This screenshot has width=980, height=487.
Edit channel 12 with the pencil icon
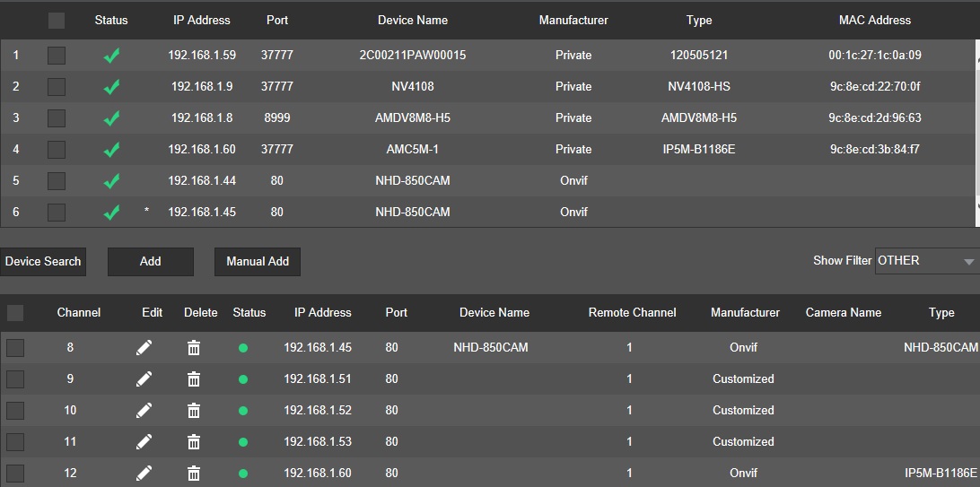coord(144,473)
